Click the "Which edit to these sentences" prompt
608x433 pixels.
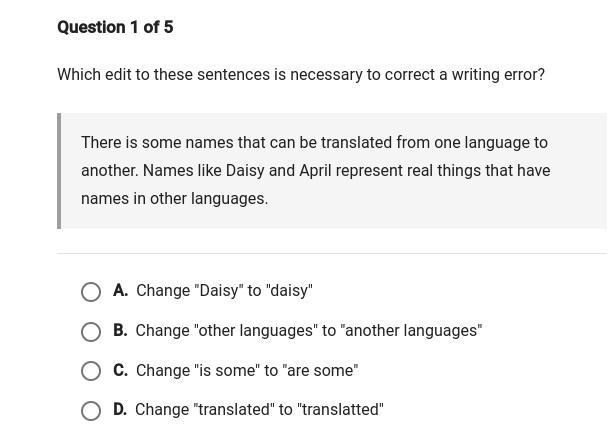click(300, 75)
